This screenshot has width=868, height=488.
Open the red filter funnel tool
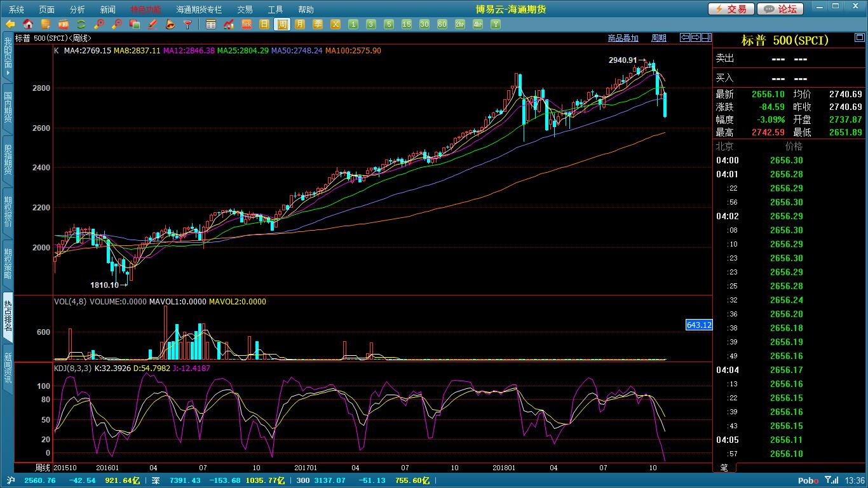tap(188, 24)
